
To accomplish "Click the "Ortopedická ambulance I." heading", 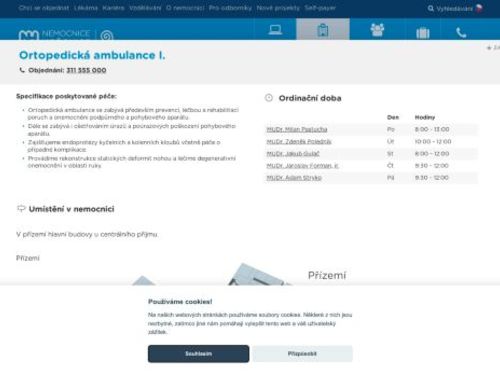I will [x=92, y=55].
